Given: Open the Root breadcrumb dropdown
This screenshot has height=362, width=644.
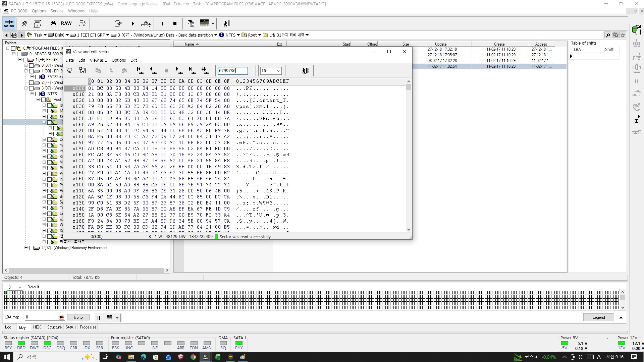Looking at the screenshot, I should [260, 35].
